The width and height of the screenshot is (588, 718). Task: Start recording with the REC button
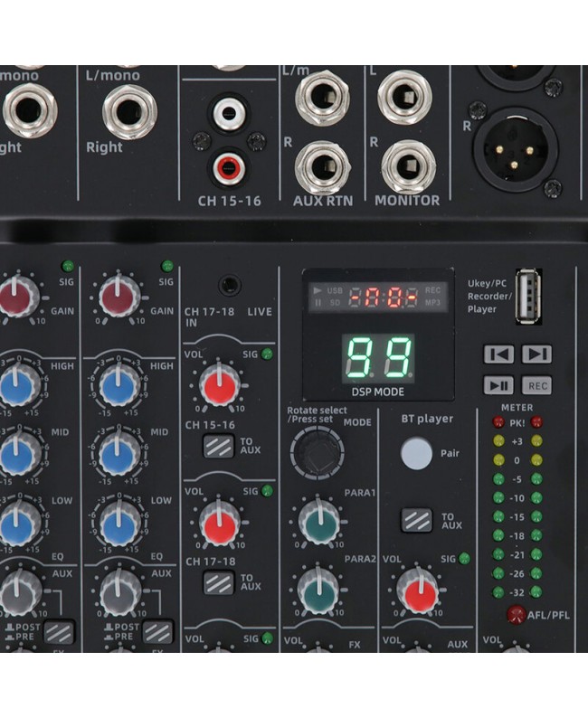(x=536, y=385)
